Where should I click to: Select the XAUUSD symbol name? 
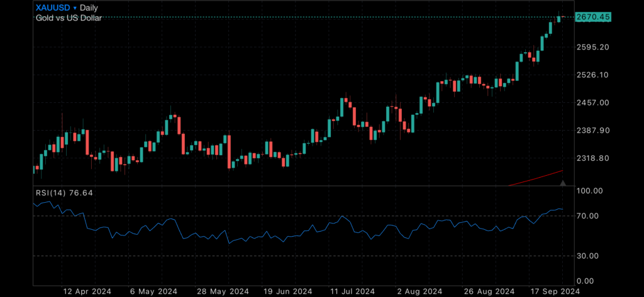click(x=53, y=8)
